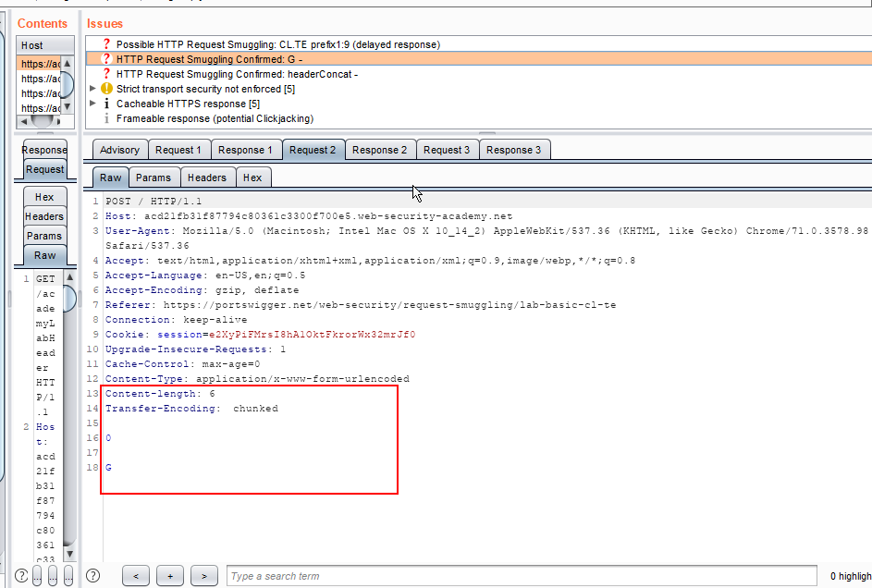Click the Host column header in Contents

[45, 45]
